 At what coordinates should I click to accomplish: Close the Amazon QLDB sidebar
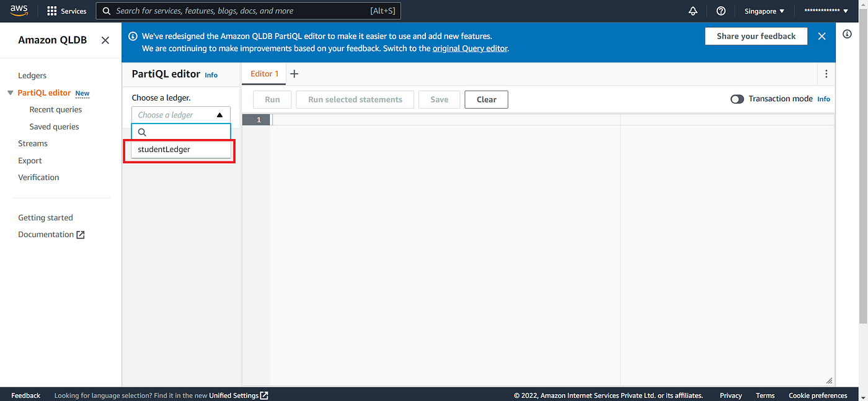pyautogui.click(x=105, y=40)
